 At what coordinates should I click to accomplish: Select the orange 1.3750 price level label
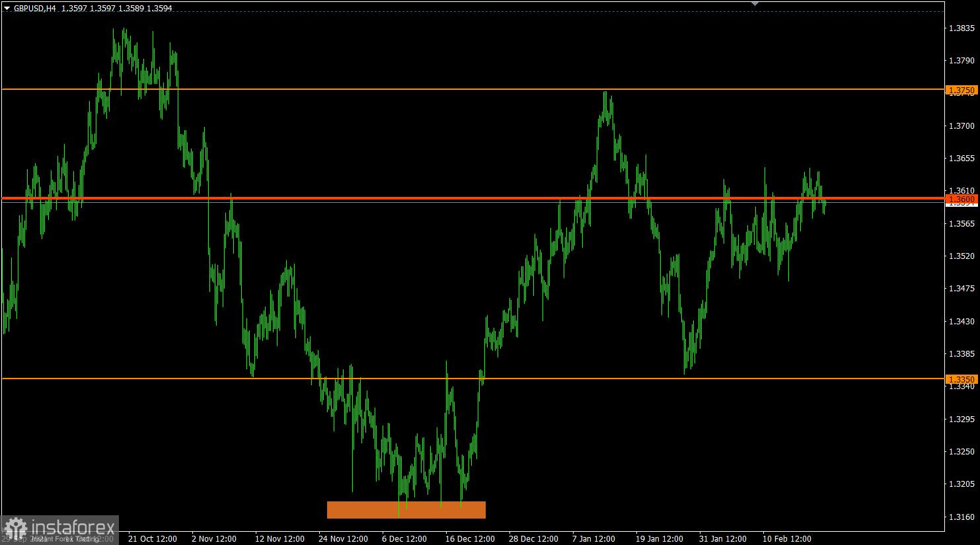[961, 90]
